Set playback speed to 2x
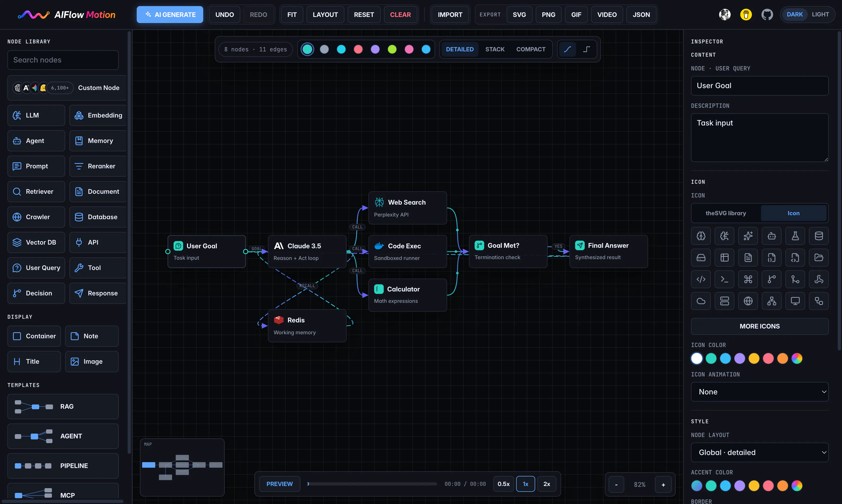The image size is (842, 504). (547, 484)
